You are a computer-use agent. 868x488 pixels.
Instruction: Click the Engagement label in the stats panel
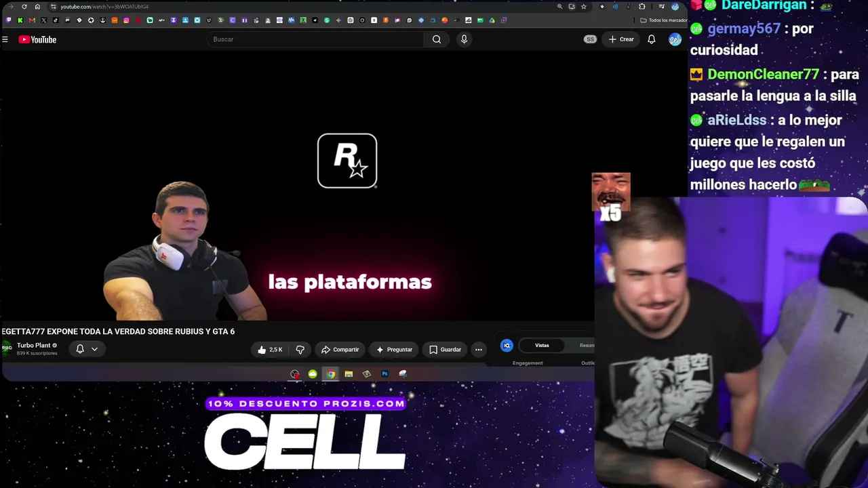[528, 363]
